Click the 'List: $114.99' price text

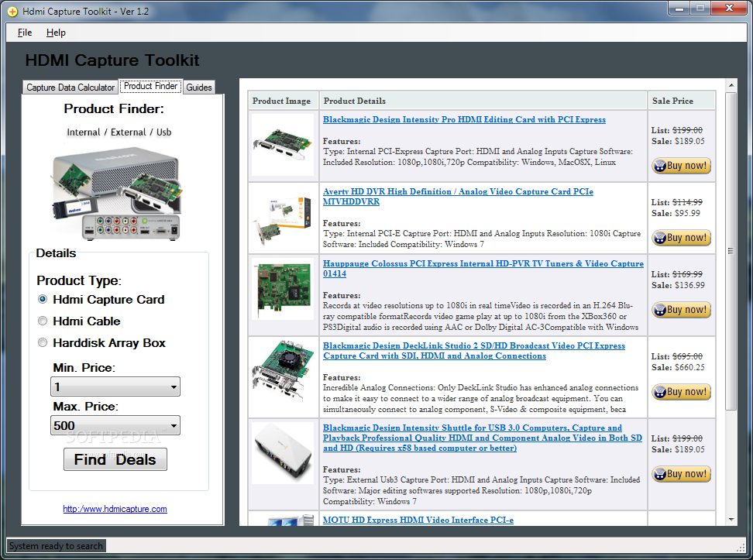coord(676,202)
